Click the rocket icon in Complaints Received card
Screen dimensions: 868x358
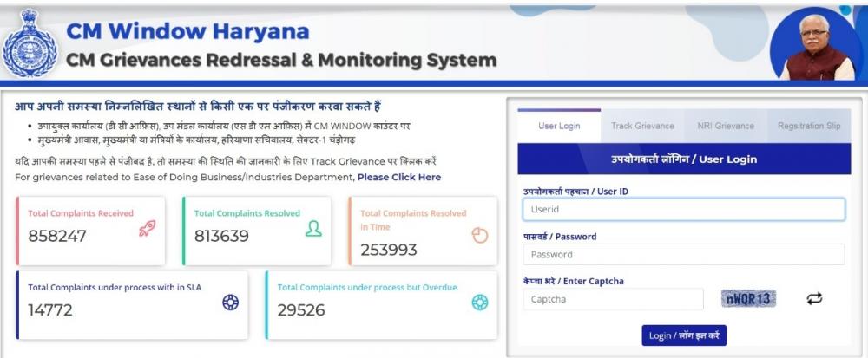(x=148, y=228)
